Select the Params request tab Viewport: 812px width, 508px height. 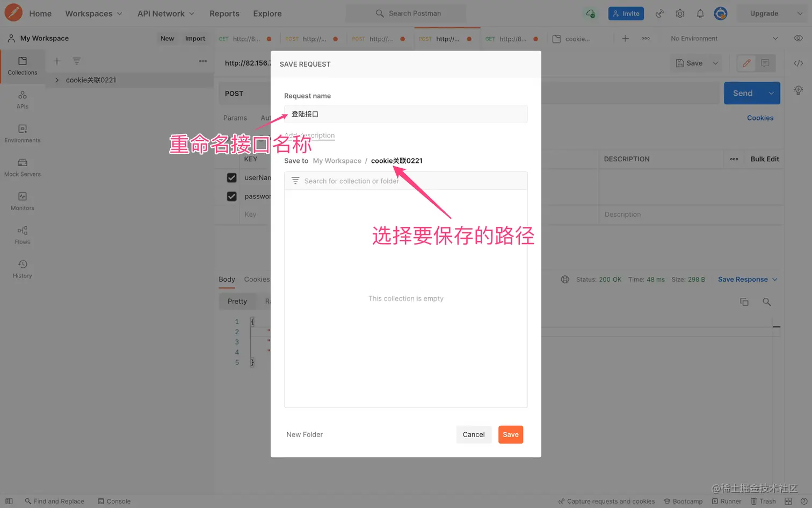click(235, 118)
